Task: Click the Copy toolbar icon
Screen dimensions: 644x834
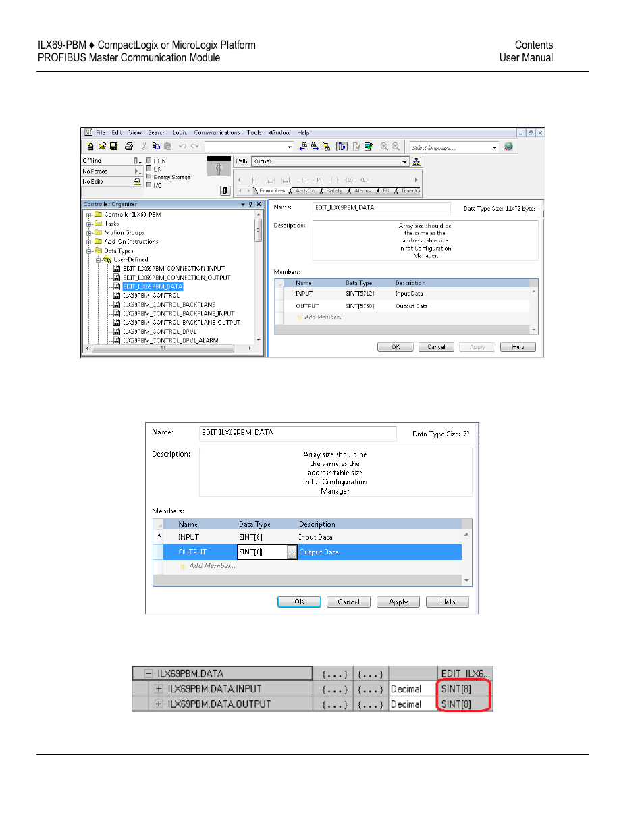Action: (156, 147)
